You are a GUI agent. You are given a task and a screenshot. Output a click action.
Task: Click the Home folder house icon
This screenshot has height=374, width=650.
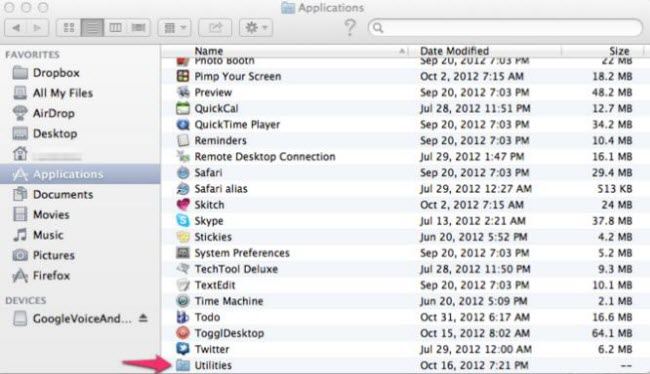20,154
